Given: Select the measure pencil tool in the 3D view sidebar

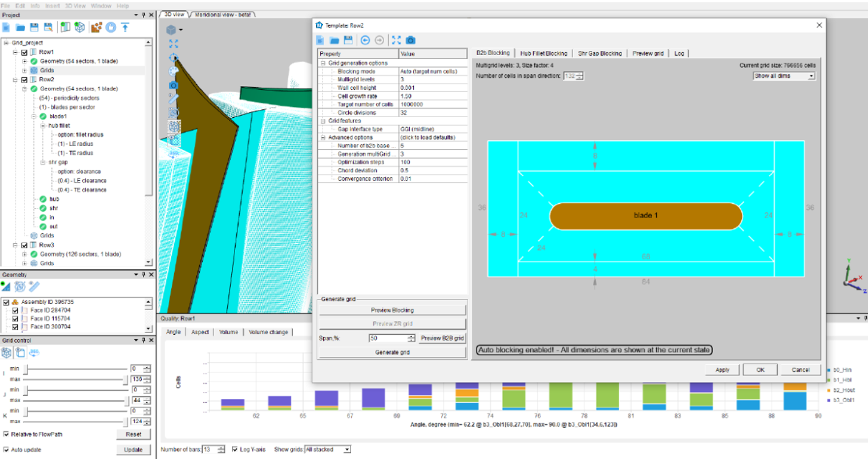Looking at the screenshot, I should click(175, 97).
